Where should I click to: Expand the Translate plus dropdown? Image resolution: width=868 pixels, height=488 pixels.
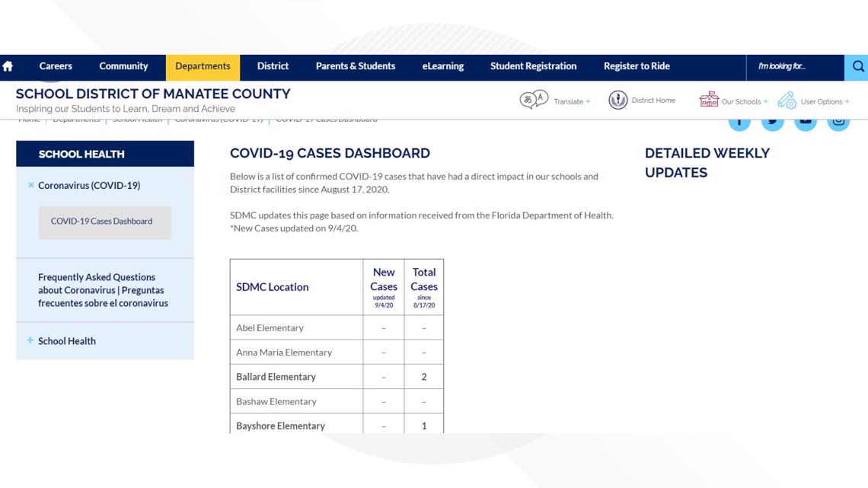tap(588, 101)
